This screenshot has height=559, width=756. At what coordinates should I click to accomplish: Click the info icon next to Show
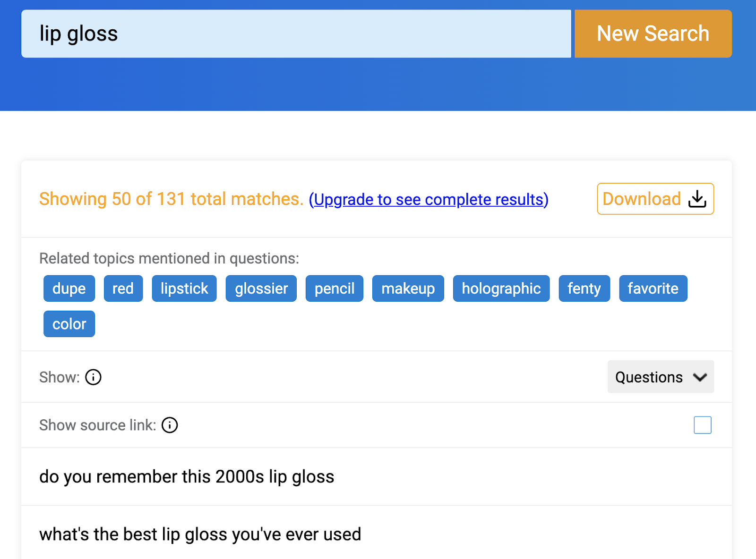point(93,377)
